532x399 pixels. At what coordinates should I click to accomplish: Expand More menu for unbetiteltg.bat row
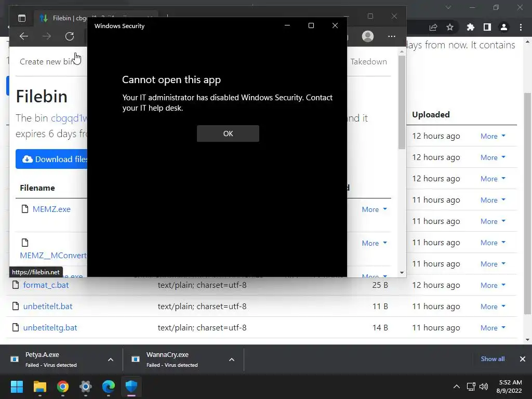coord(493,328)
